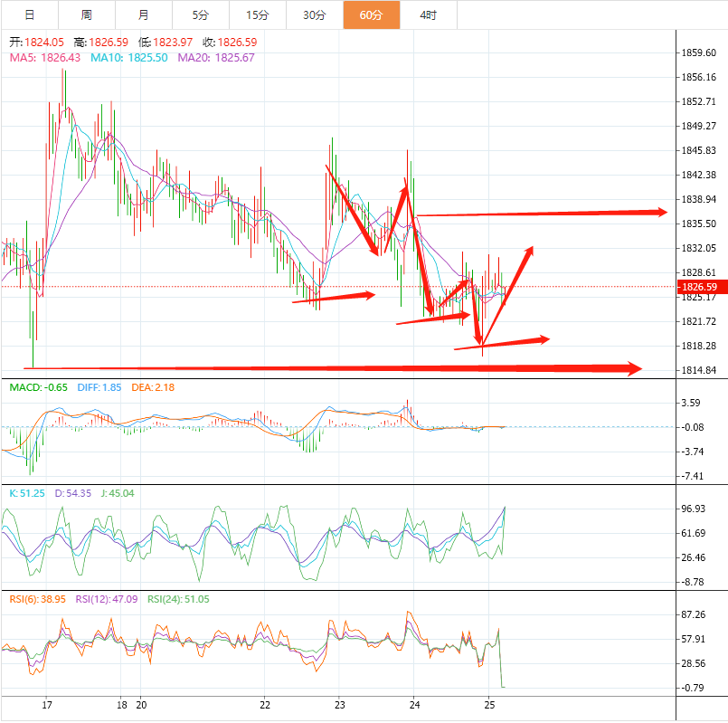728x723 pixels.
Task: Click the closing price label 收: 1826.59
Action: click(230, 43)
